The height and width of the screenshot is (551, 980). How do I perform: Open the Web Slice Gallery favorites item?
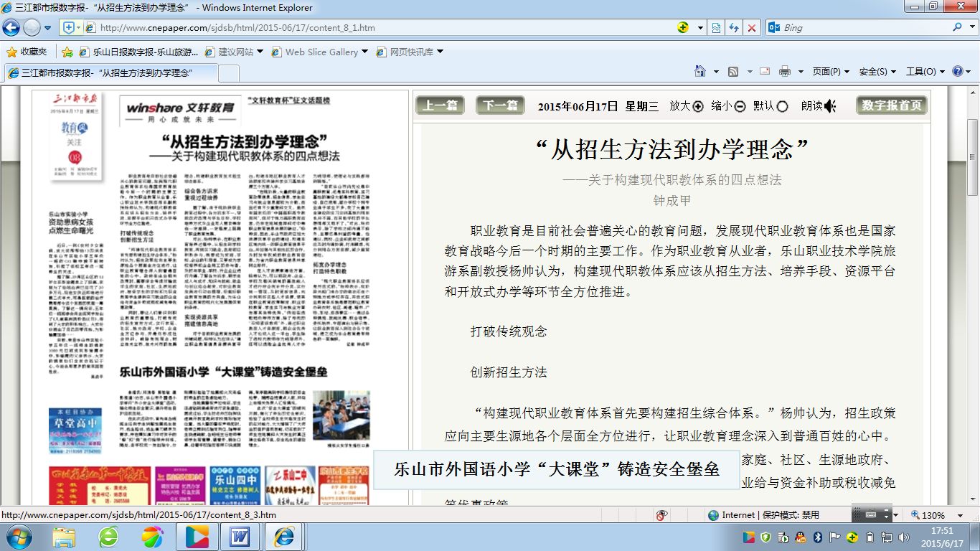pyautogui.click(x=321, y=52)
